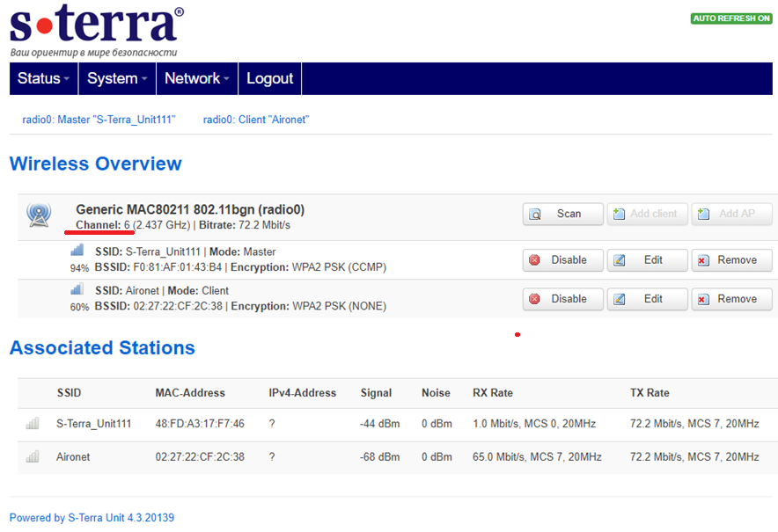Edit the Aironet client network
778x532 pixels.
pyautogui.click(x=648, y=299)
